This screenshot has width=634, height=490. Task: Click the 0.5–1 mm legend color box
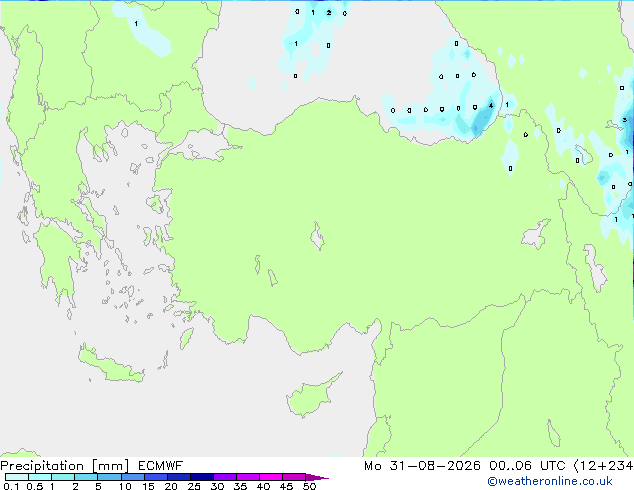[x=40, y=477]
